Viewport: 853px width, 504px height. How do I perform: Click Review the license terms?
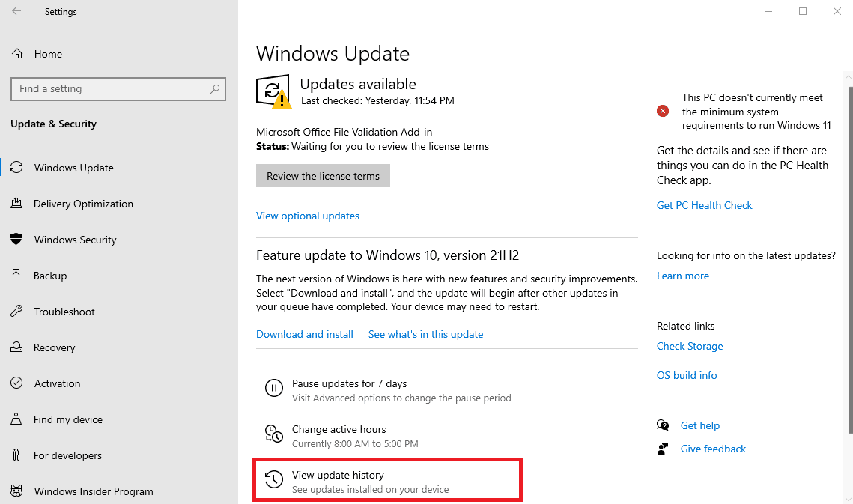[x=323, y=175]
